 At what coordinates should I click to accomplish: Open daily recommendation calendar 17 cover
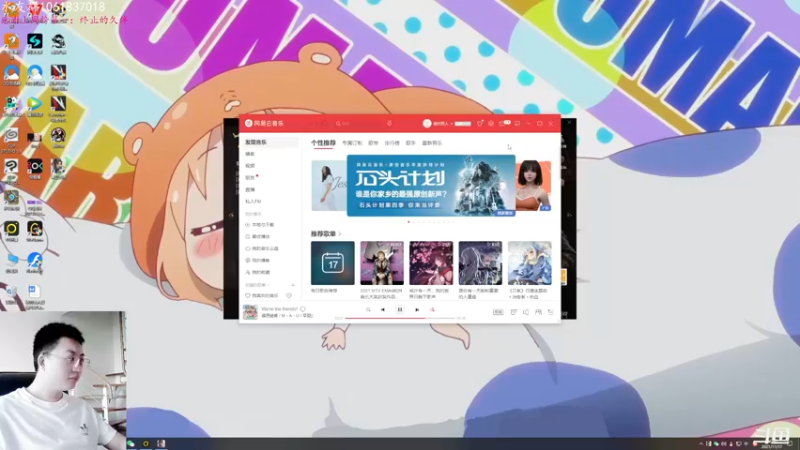[x=333, y=263]
